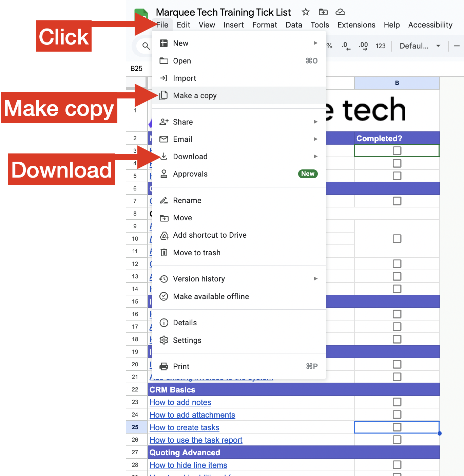464x476 pixels.
Task: Click the New sheet icon in File menu
Action: point(164,43)
